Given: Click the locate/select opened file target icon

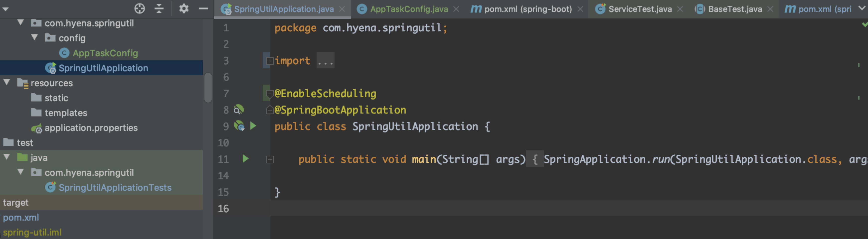Looking at the screenshot, I should [140, 8].
